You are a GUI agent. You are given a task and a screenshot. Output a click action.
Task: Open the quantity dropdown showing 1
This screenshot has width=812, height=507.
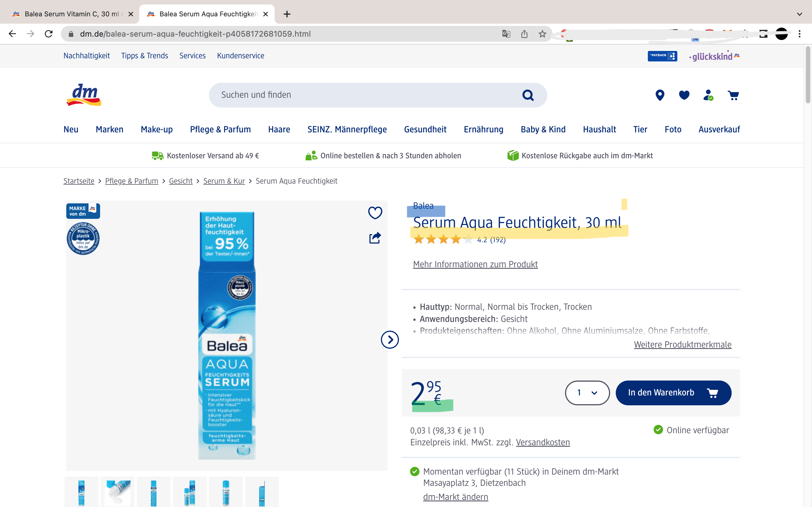pos(587,393)
